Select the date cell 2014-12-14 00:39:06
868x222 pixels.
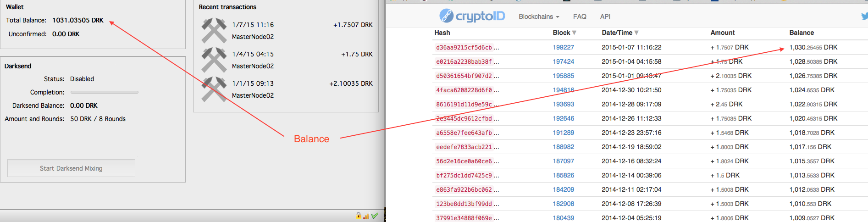click(x=632, y=175)
